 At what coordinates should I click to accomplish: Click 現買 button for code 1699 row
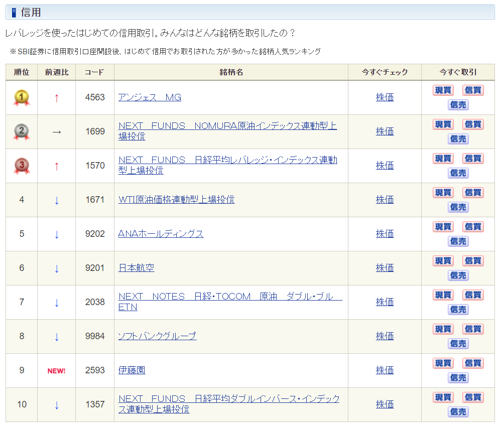click(x=443, y=124)
